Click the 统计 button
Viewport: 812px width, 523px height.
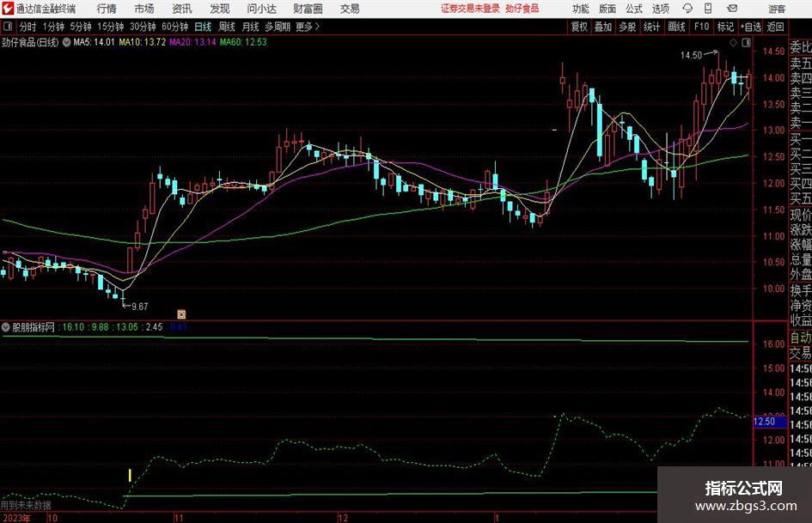tap(651, 27)
